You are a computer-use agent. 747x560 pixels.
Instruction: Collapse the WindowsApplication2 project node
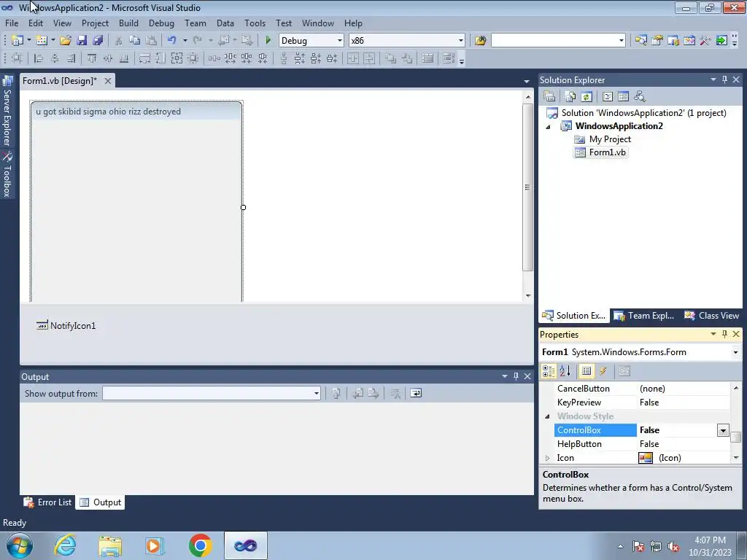coord(549,127)
